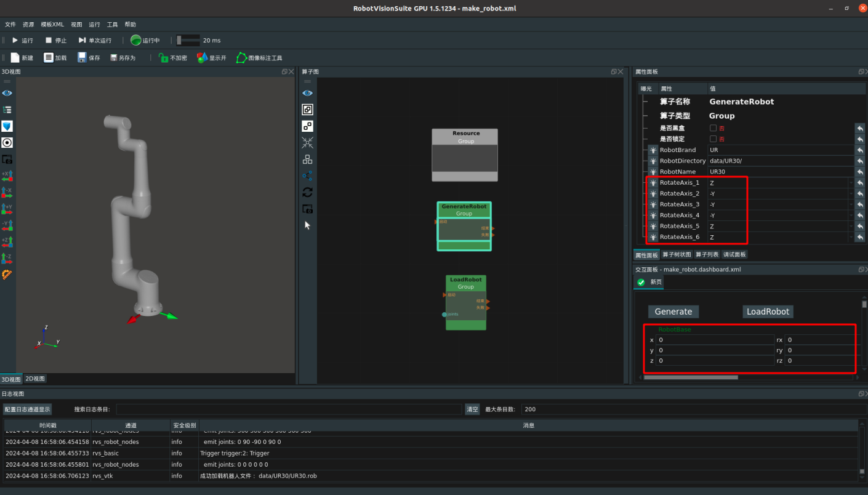
Task: Click 另存为 (Save As) in the toolbar
Action: pyautogui.click(x=123, y=58)
